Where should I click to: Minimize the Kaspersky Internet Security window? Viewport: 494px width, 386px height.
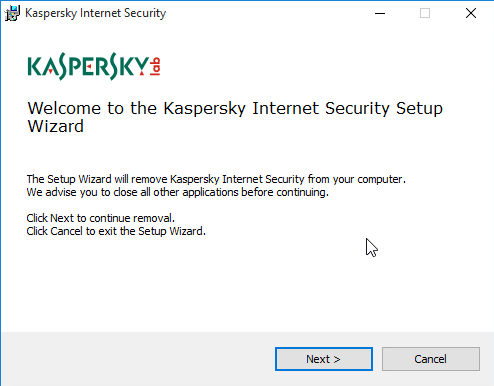point(380,13)
